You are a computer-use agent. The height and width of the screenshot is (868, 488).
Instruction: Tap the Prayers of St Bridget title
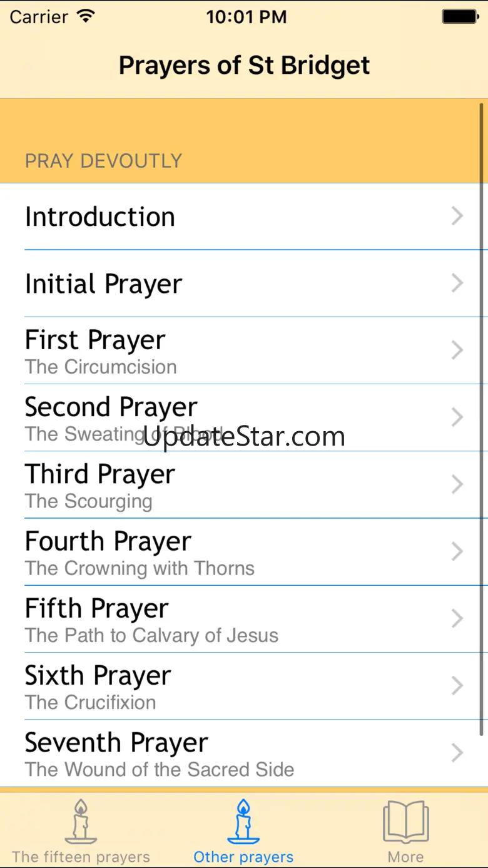pos(244,65)
